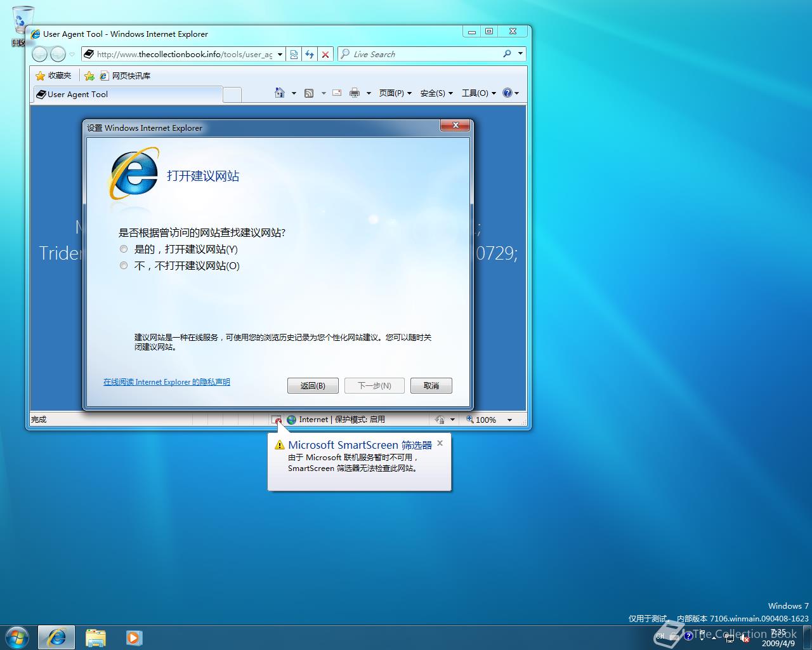Viewport: 812px width, 650px height.
Task: Click the 100% zoom level button
Action: [x=481, y=420]
